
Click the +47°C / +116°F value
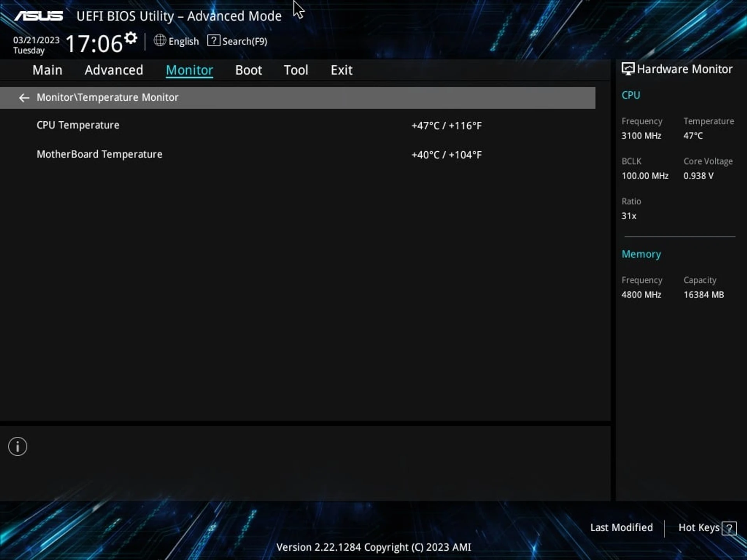(x=447, y=126)
